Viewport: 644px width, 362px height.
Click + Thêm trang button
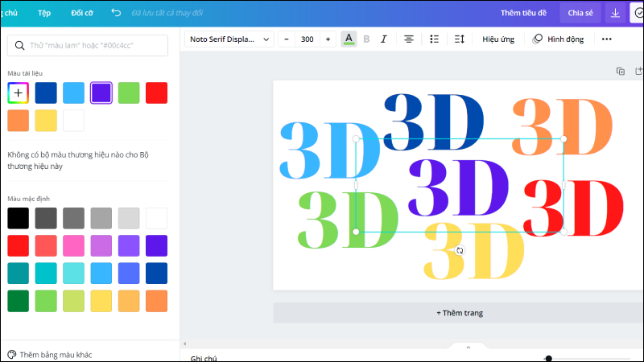point(459,313)
